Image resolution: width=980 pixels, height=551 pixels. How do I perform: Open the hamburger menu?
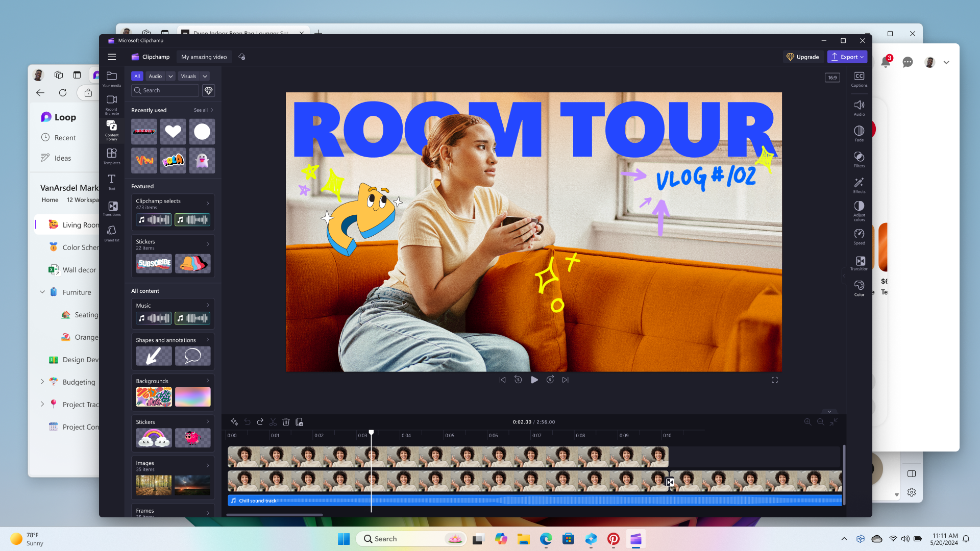pos(112,57)
